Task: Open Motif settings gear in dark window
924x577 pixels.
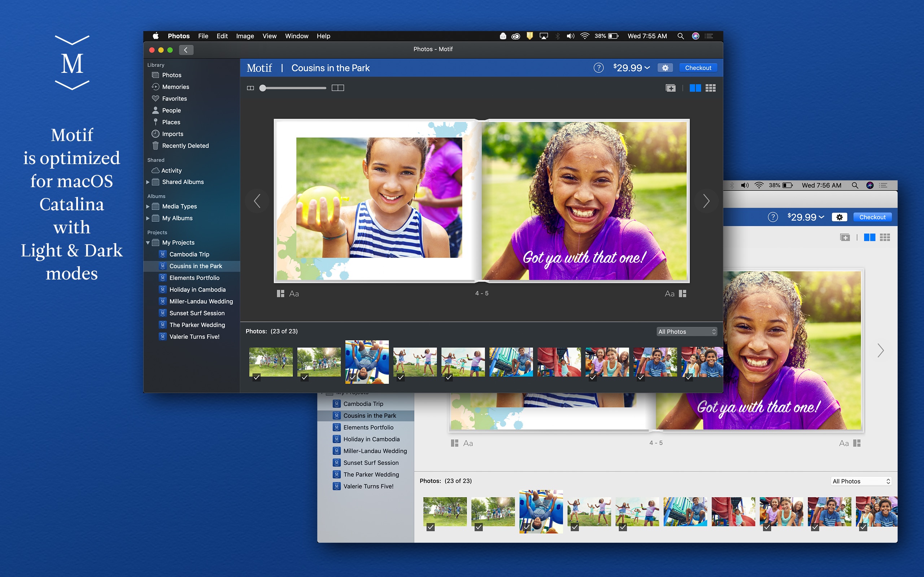Action: click(665, 68)
